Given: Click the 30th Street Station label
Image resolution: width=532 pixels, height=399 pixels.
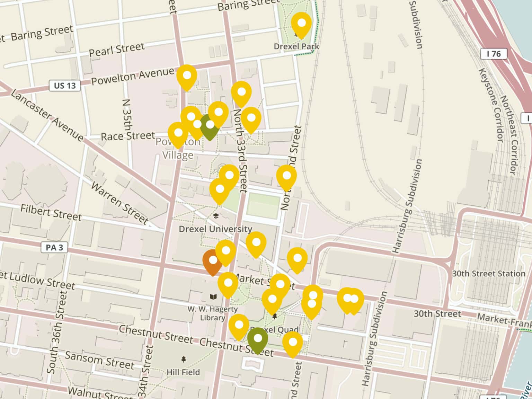Looking at the screenshot, I should [488, 274].
